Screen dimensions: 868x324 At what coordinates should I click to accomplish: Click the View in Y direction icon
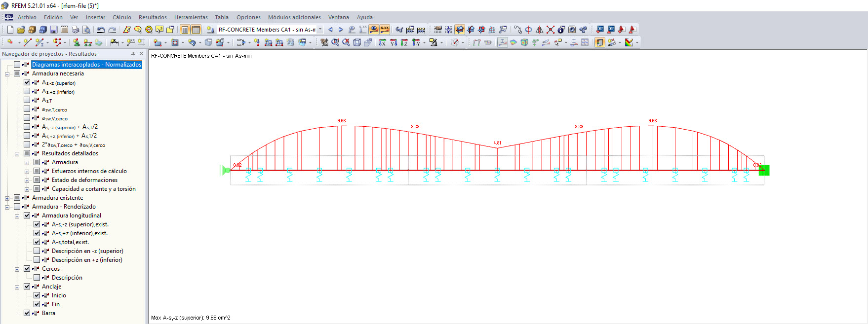pyautogui.click(x=394, y=42)
